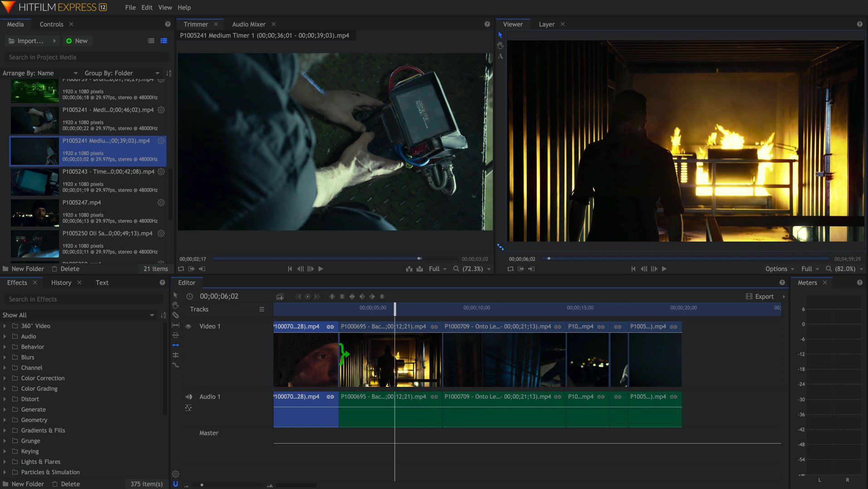Open the Edit menu

click(146, 7)
